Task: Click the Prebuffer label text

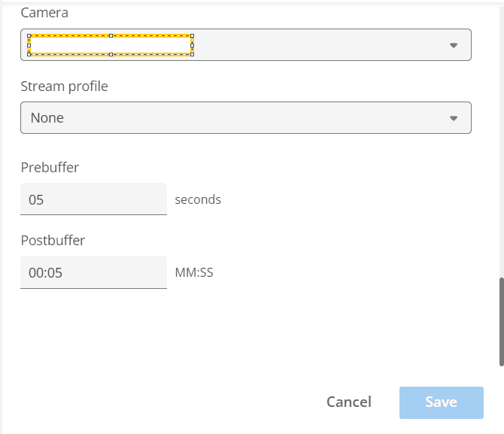Action: pos(50,167)
